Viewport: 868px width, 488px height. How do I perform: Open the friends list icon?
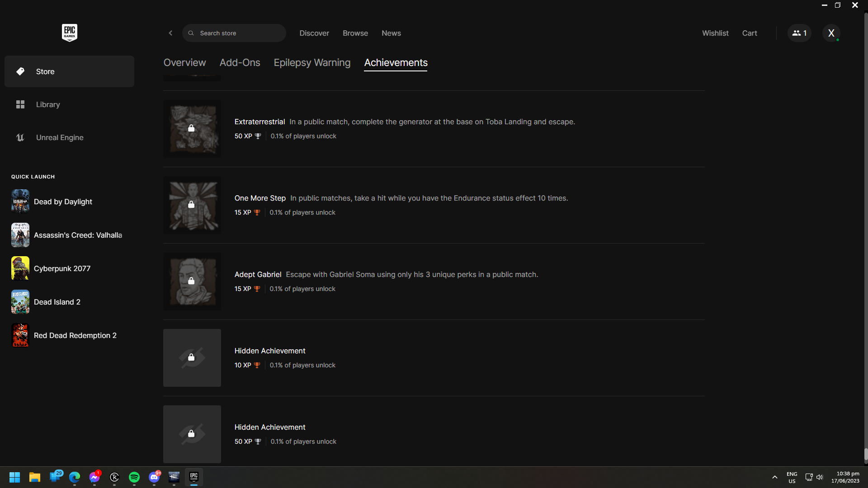click(799, 33)
